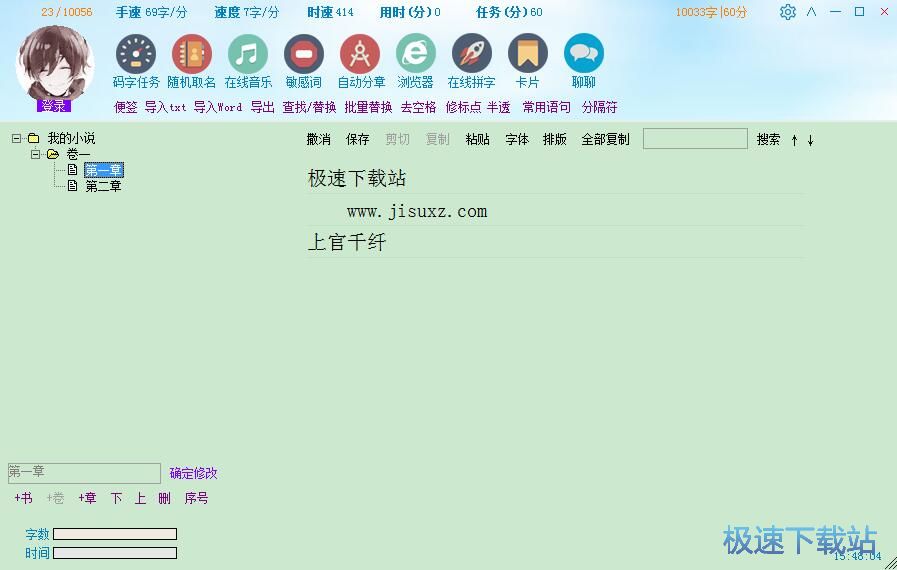Click the 搜索 search button
Screen dimensions: 897x570
coord(768,139)
